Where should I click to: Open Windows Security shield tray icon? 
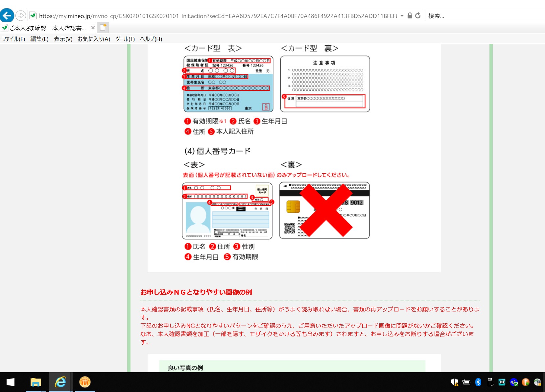454,382
